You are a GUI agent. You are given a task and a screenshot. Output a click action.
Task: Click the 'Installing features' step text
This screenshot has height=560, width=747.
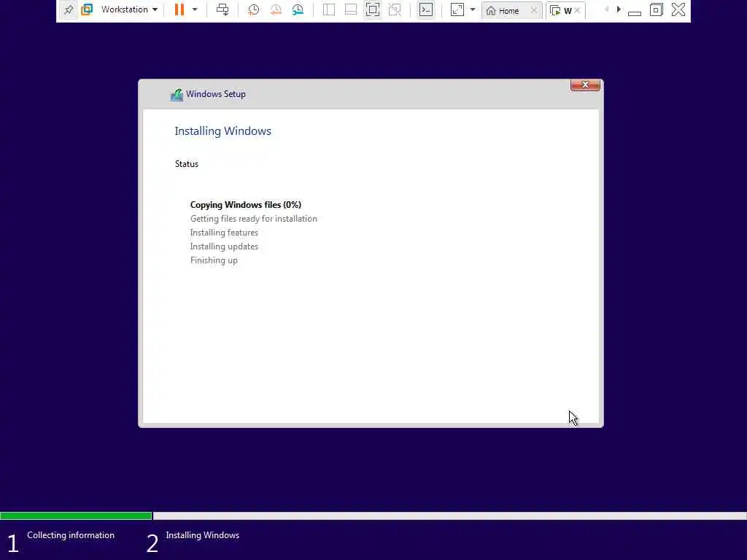[224, 233]
